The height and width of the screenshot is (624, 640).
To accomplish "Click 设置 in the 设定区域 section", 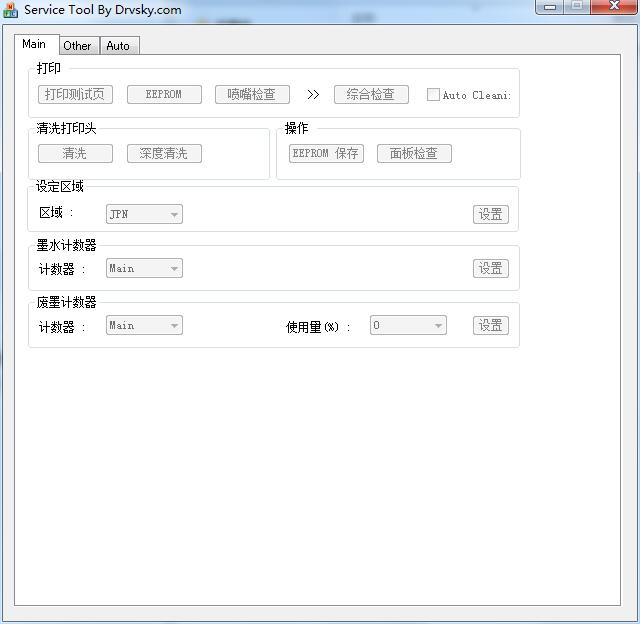I will 490,214.
